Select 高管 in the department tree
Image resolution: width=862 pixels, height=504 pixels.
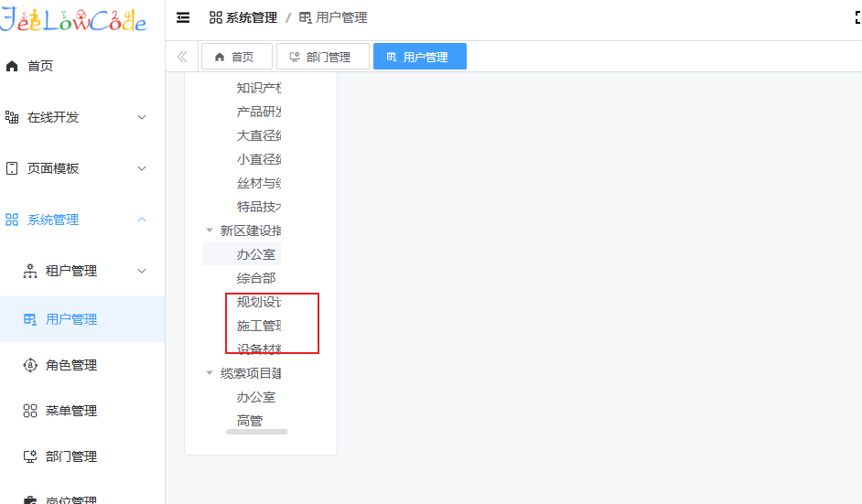[x=250, y=421]
